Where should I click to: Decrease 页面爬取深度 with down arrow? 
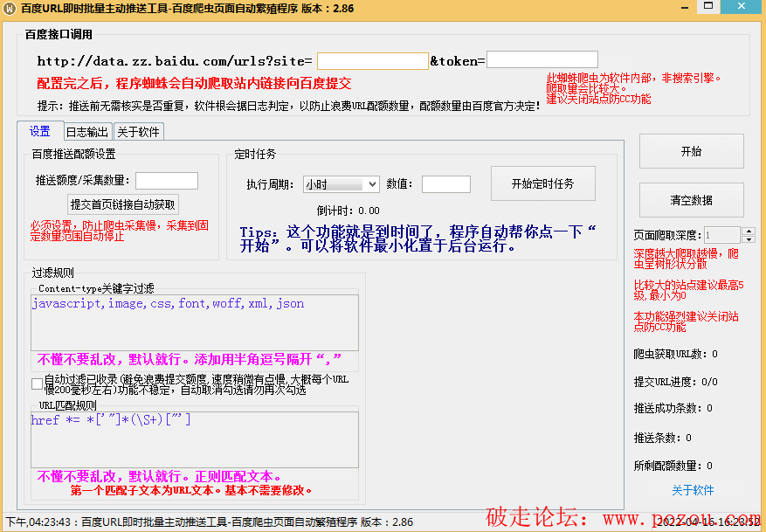(x=749, y=239)
